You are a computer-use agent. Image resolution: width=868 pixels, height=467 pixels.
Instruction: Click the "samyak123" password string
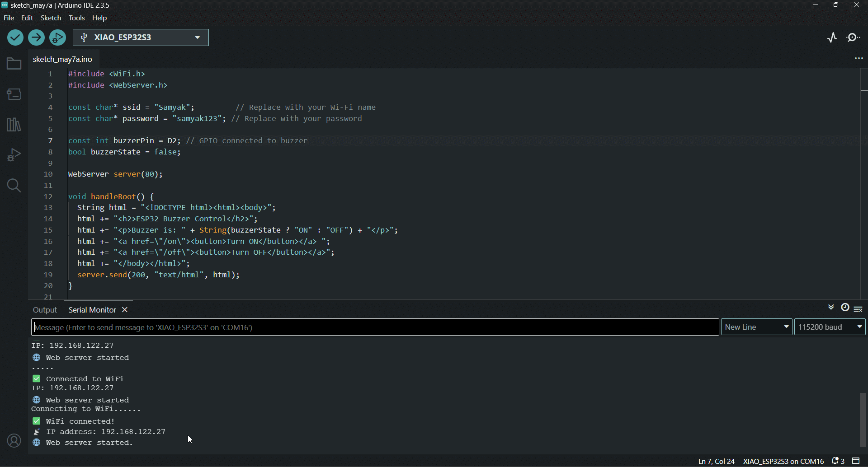[x=197, y=119]
